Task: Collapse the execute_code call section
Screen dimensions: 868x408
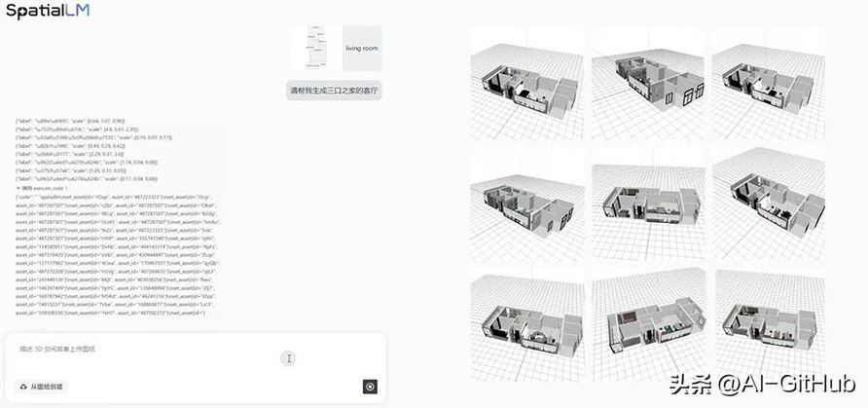Action: click(x=18, y=188)
